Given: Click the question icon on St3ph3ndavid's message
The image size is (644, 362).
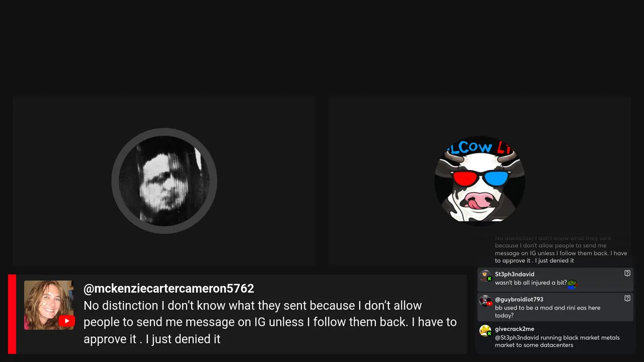Looking at the screenshot, I should point(627,274).
